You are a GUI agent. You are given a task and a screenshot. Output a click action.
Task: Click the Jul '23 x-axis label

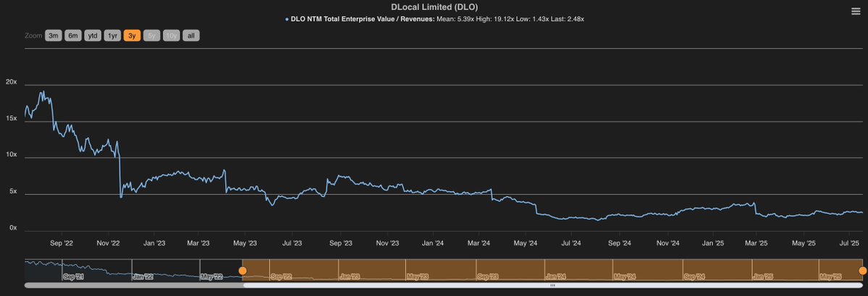coord(292,243)
